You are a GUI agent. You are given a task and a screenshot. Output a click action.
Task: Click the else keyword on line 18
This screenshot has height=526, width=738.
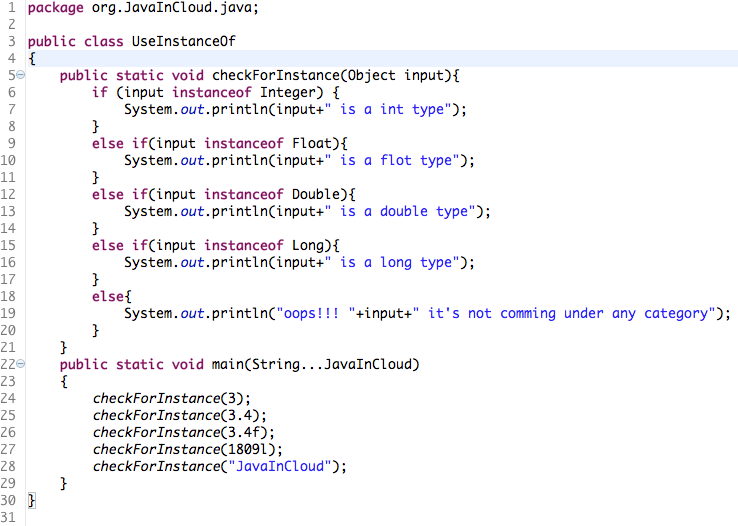108,296
